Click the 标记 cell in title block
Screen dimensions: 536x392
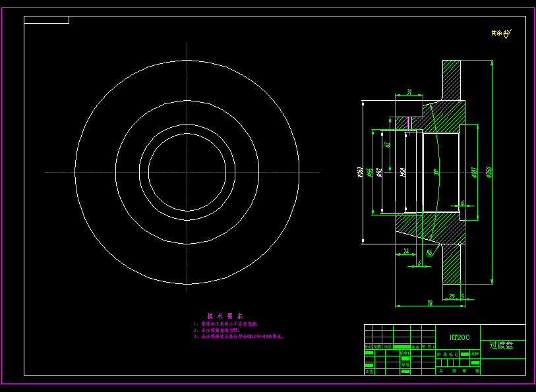click(368, 347)
